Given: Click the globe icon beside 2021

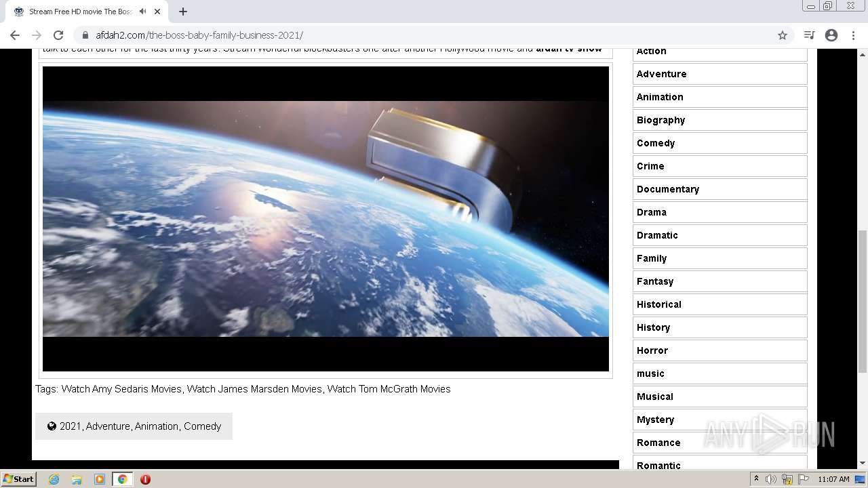Looking at the screenshot, I should tap(52, 426).
